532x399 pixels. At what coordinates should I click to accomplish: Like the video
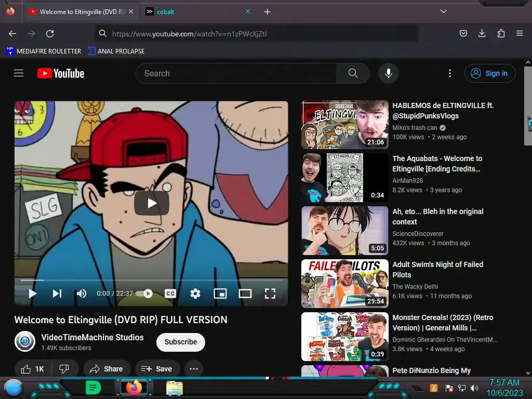33,369
